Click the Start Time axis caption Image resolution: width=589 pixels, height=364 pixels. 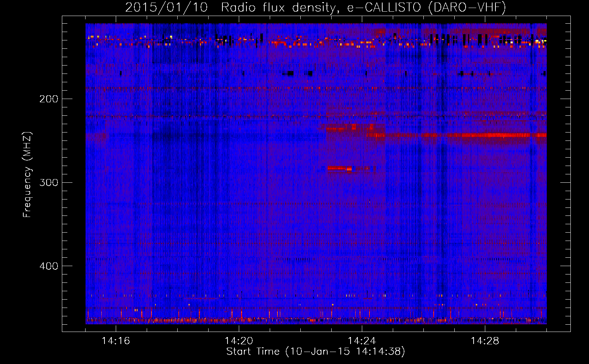tap(315, 352)
